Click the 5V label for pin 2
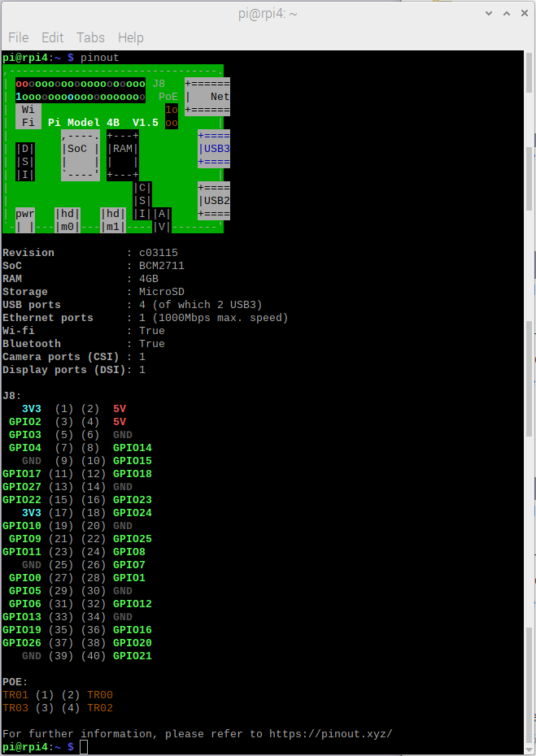536x756 pixels. pos(120,409)
